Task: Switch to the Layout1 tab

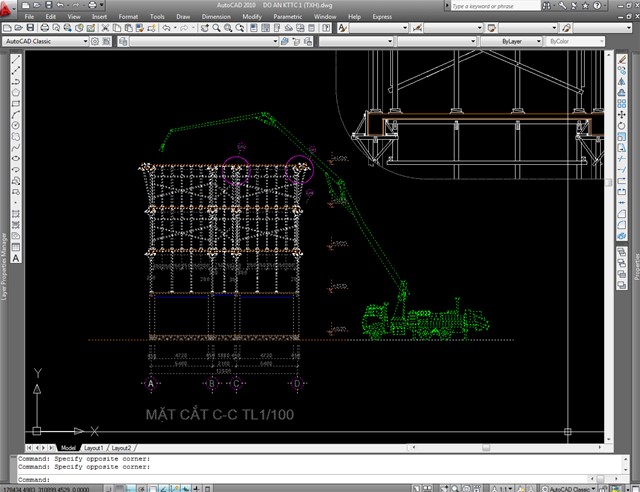Action: pyautogui.click(x=93, y=448)
